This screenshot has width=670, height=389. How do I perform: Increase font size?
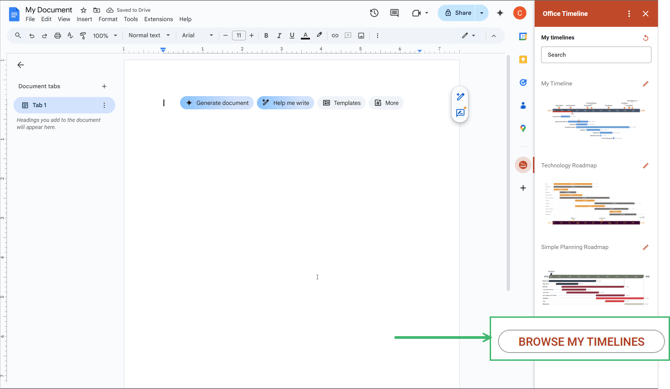pyautogui.click(x=251, y=35)
